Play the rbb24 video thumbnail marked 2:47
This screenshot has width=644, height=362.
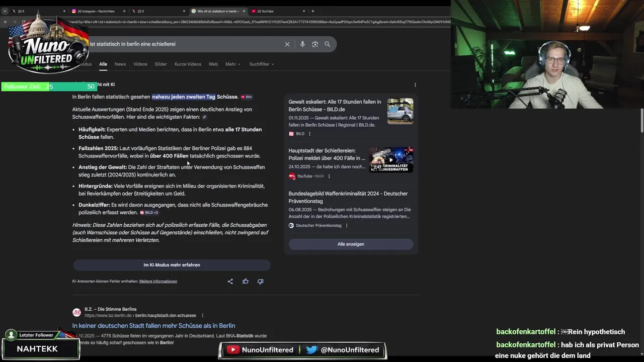tap(391, 160)
